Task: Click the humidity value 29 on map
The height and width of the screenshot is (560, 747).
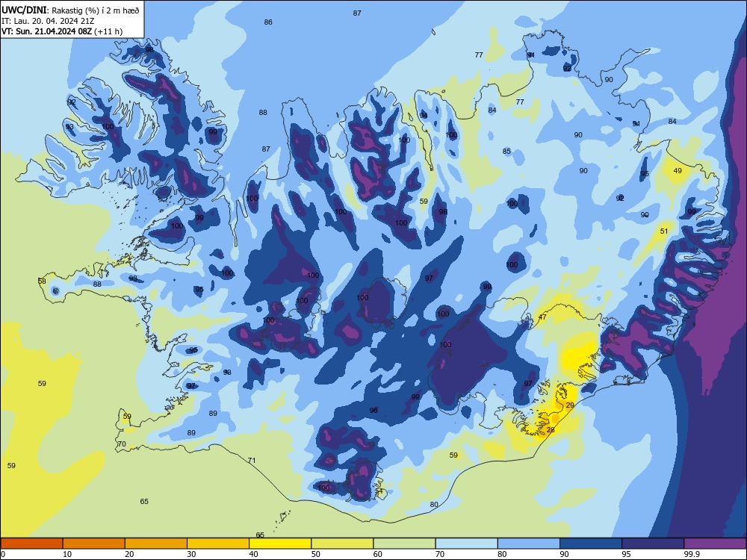Action: coord(570,405)
